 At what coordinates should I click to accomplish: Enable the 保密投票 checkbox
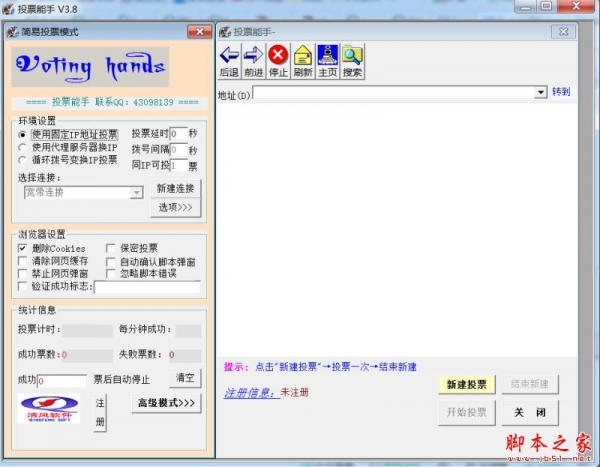111,248
